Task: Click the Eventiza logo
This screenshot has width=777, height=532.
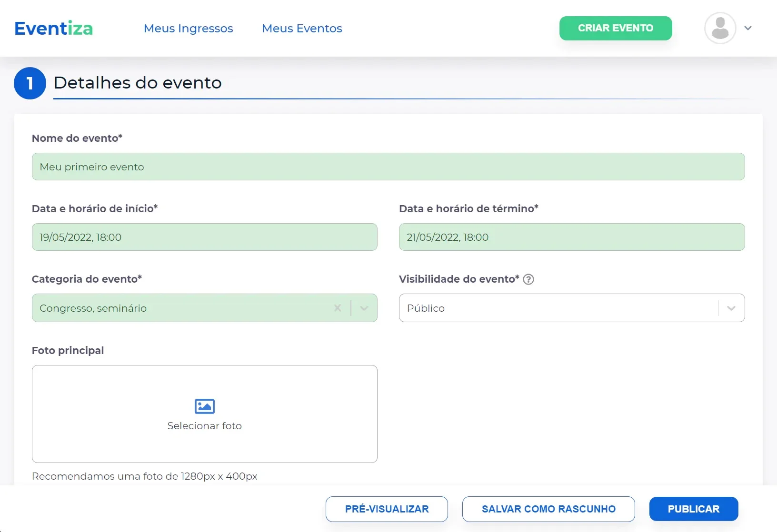Action: click(54, 29)
